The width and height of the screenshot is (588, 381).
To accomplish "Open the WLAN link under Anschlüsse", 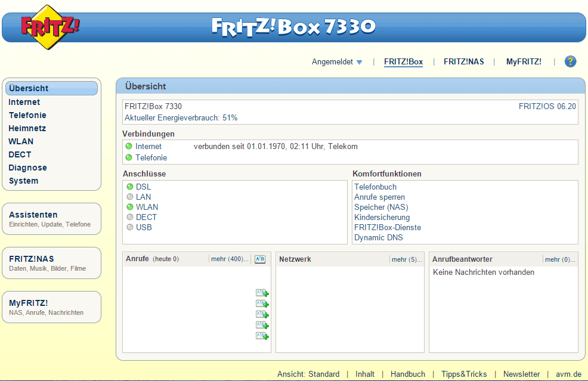I will pyautogui.click(x=147, y=207).
